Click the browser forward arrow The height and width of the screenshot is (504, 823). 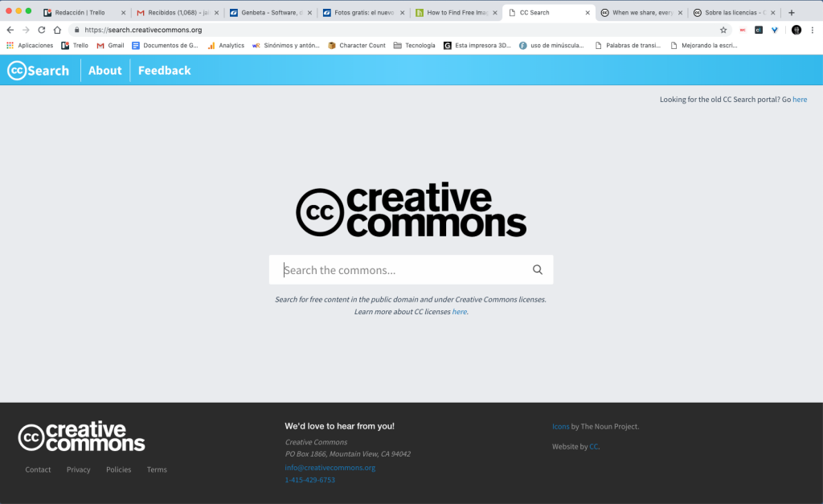coord(26,30)
